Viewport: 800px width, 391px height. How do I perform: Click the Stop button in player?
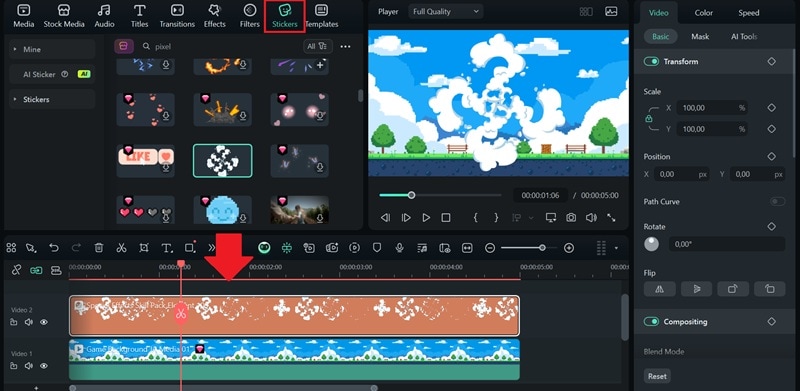click(x=446, y=217)
